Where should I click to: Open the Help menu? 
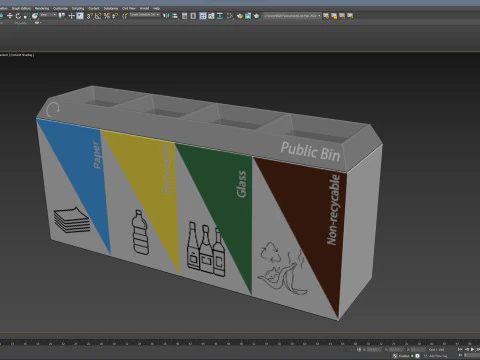click(x=156, y=8)
